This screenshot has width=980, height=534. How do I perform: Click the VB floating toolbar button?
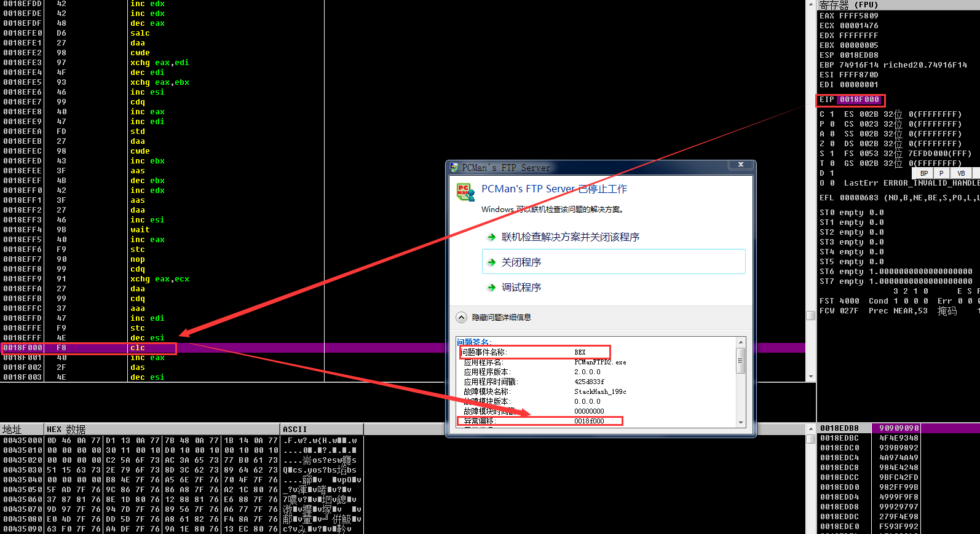tap(961, 173)
